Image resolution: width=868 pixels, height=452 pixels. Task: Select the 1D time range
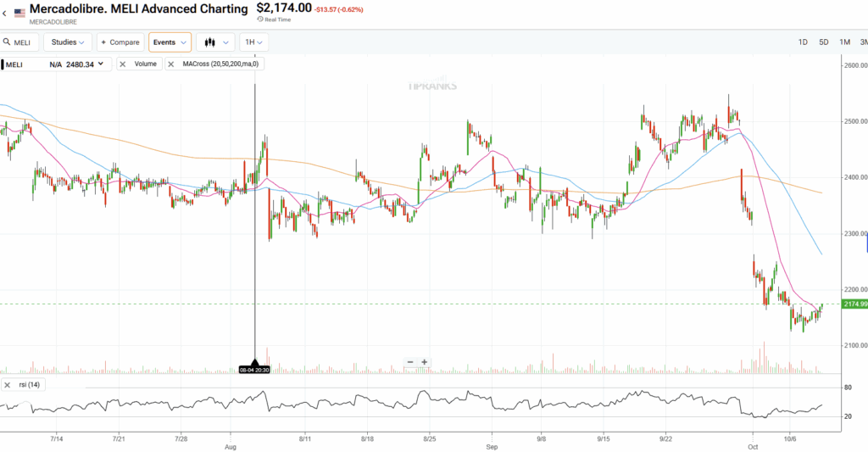pyautogui.click(x=803, y=42)
